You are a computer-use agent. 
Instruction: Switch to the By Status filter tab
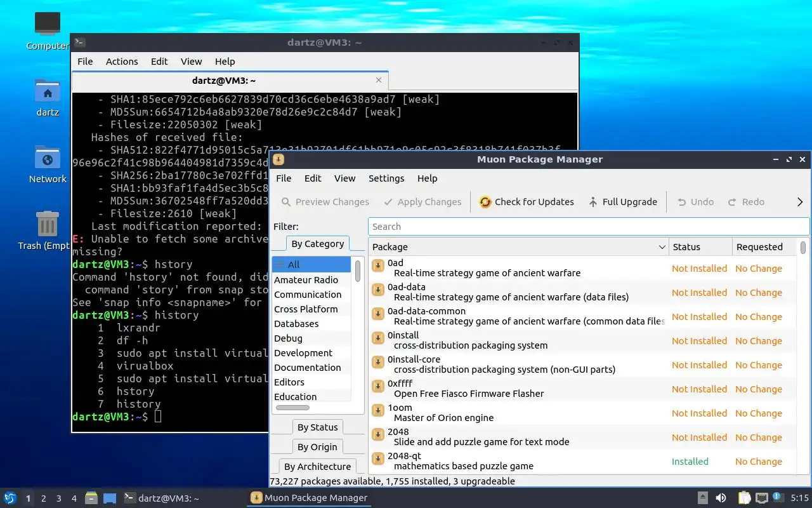tap(317, 427)
